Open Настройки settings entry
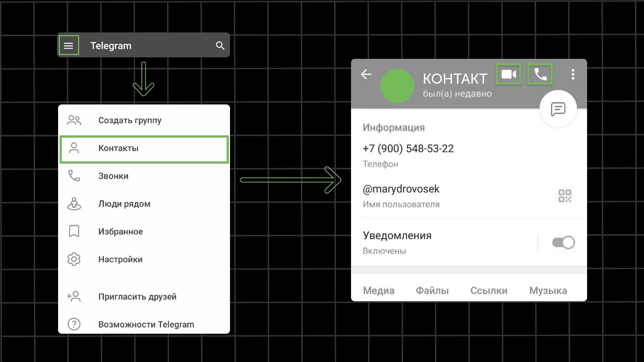 [144, 259]
